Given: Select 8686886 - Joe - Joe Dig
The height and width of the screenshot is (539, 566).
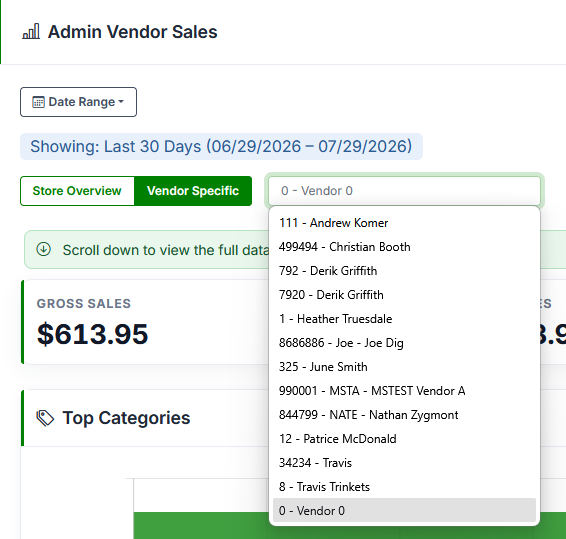Looking at the screenshot, I should point(404,343).
